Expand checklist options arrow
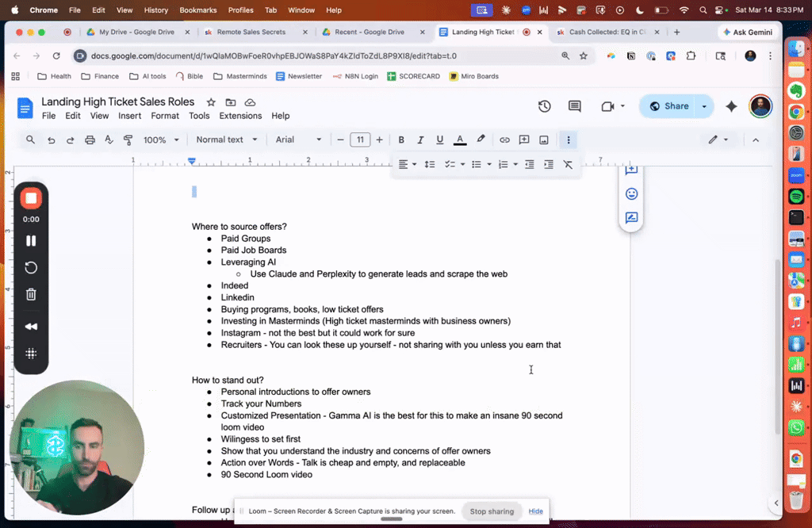Image resolution: width=812 pixels, height=528 pixels. point(462,165)
